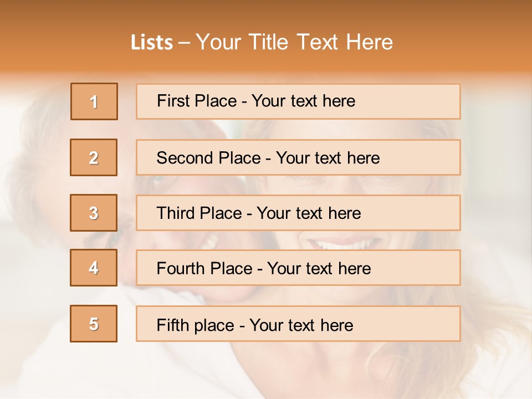
Task: Click "Your text here" in Second Place bar
Action: 328,158
